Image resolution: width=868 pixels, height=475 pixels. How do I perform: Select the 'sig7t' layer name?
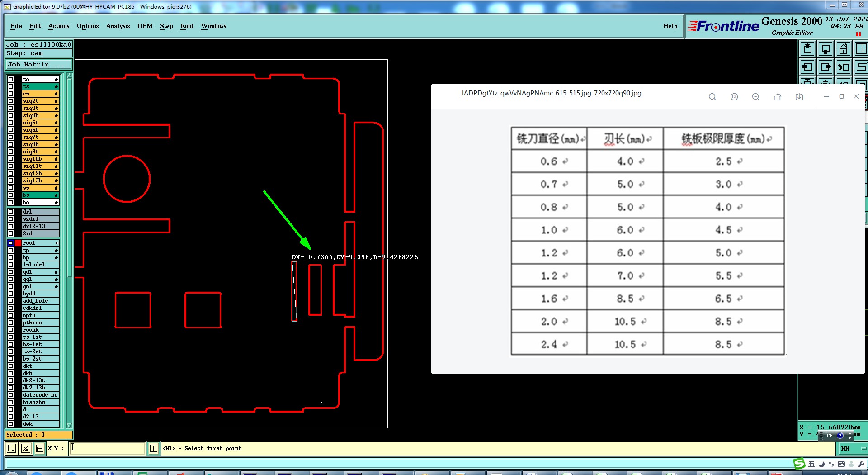tap(41, 137)
